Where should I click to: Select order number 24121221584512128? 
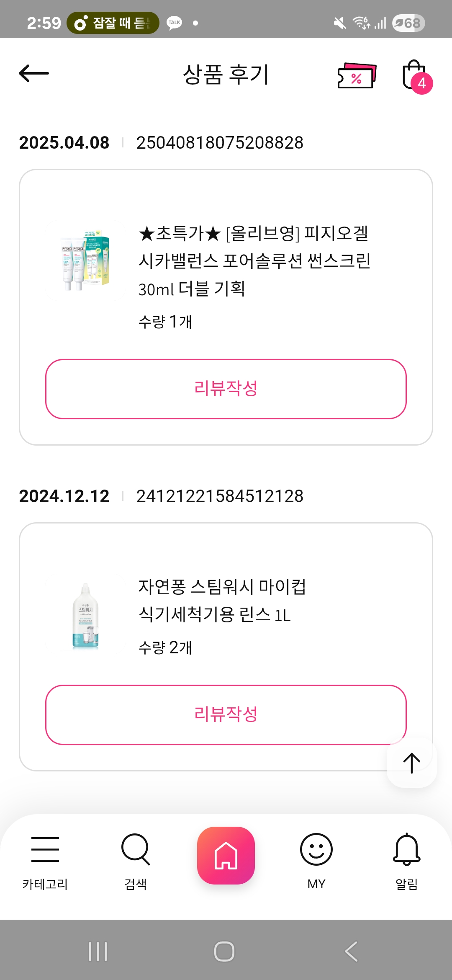coord(220,496)
